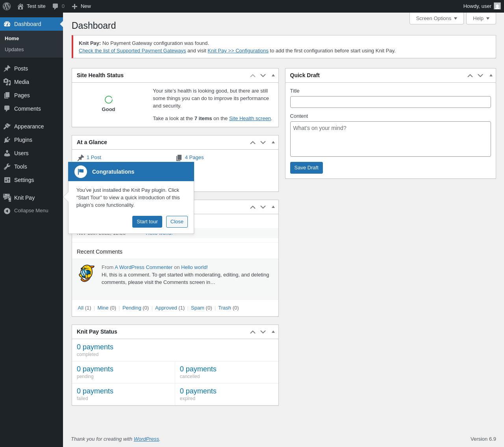The height and width of the screenshot is (447, 504).
Task: Click the user avatar beside Howdy, user
Action: [x=497, y=6]
